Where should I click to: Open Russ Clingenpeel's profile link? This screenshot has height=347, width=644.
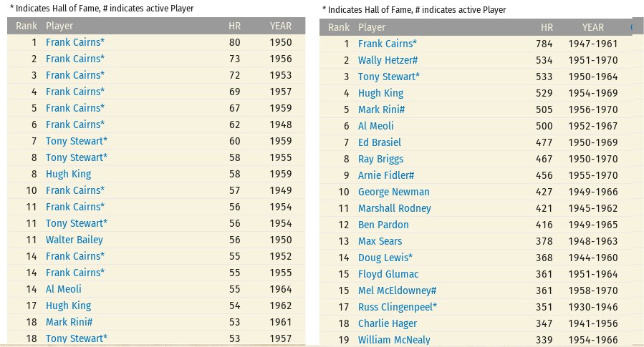(398, 307)
